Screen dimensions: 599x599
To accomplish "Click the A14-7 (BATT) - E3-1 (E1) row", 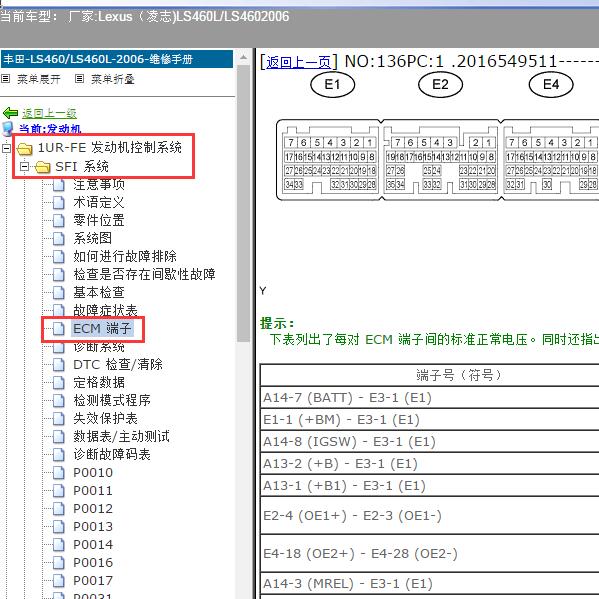I will tap(430, 398).
